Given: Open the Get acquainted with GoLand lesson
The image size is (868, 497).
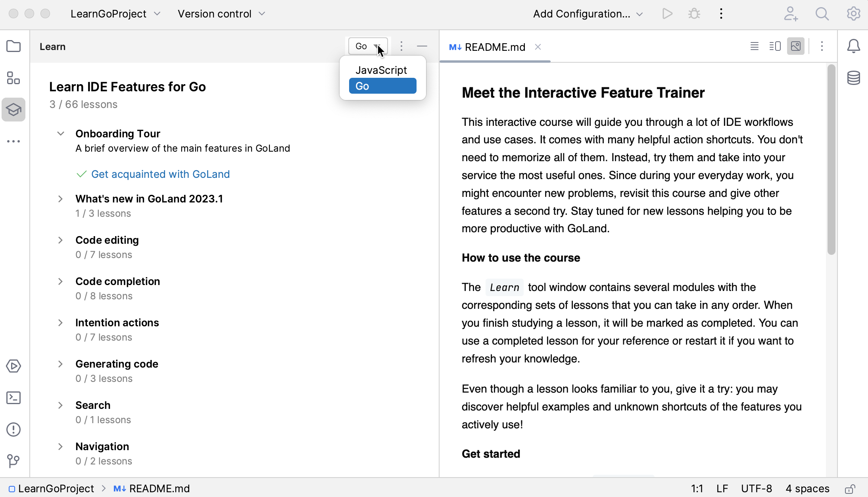Looking at the screenshot, I should tap(160, 174).
